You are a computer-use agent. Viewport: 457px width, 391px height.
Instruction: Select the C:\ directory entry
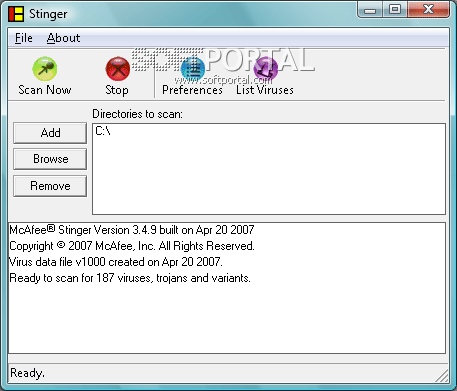pyautogui.click(x=103, y=131)
